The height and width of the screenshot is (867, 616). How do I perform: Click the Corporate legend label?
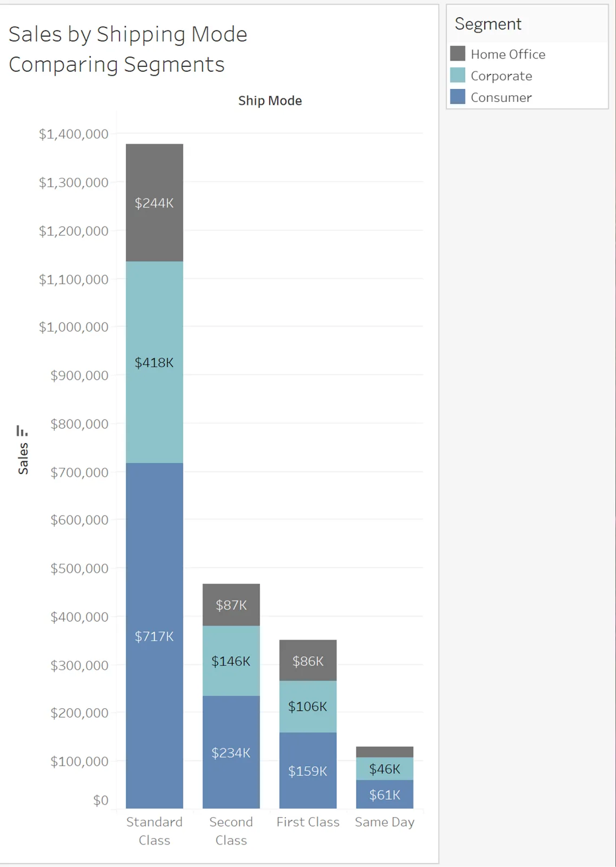tap(501, 76)
